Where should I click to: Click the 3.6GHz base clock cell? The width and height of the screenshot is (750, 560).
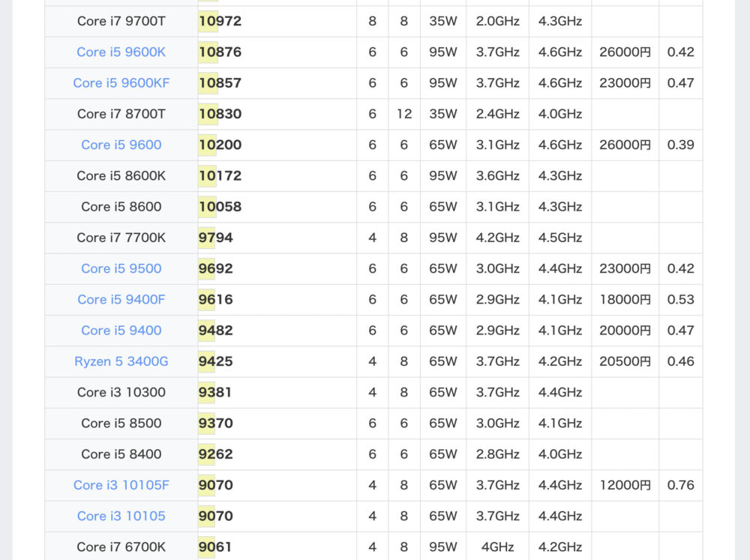(497, 176)
